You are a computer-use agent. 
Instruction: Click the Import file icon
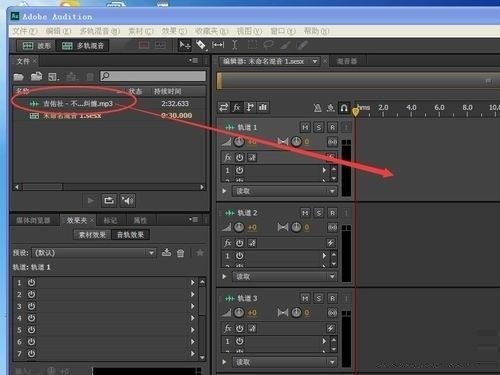(x=36, y=77)
